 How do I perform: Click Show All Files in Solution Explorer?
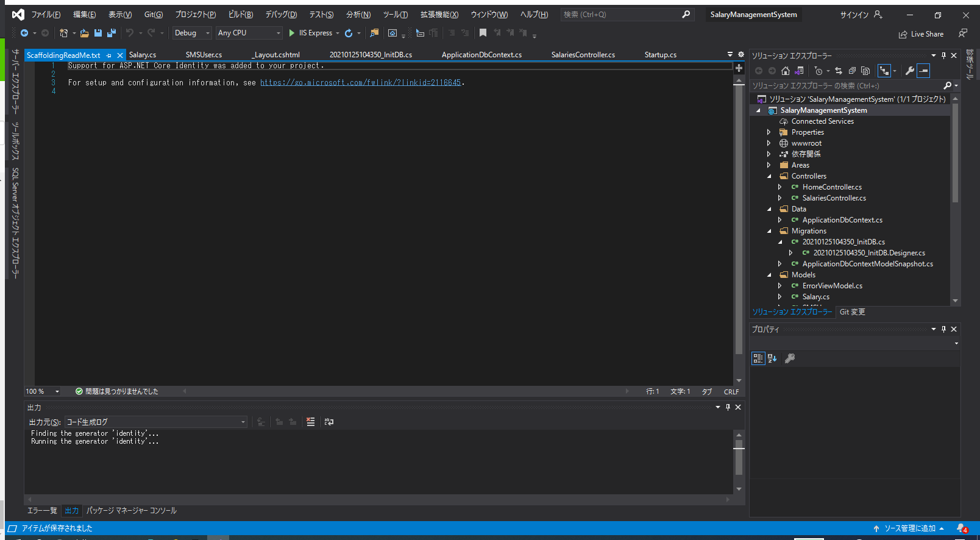(865, 71)
